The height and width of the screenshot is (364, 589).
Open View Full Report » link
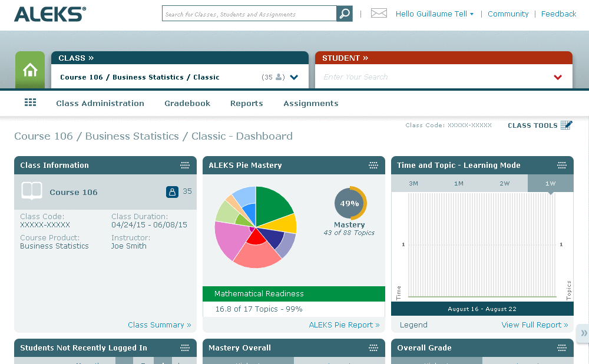tap(535, 325)
